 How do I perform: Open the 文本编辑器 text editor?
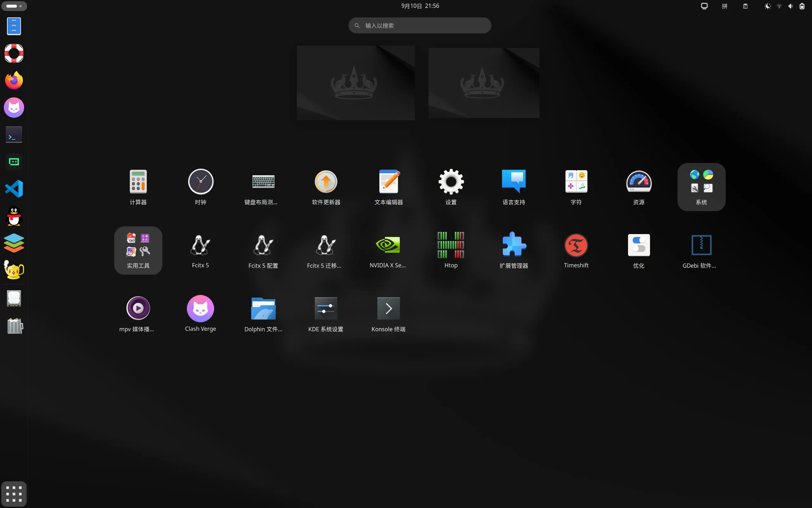(x=389, y=187)
